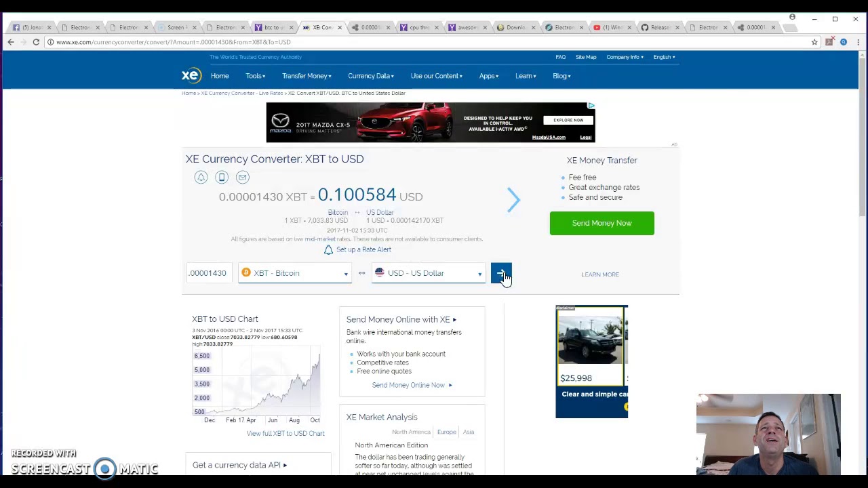Open the Transfer Money dropdown menu

[307, 76]
